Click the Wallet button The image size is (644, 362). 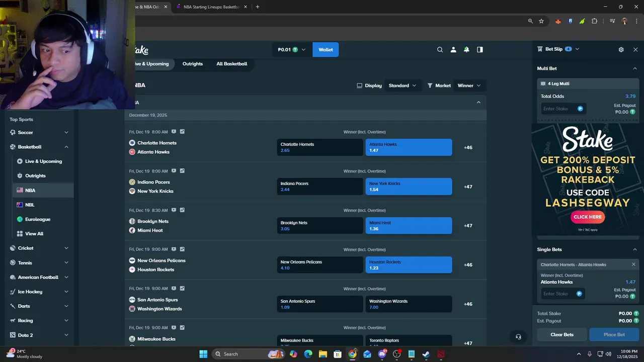click(326, 50)
